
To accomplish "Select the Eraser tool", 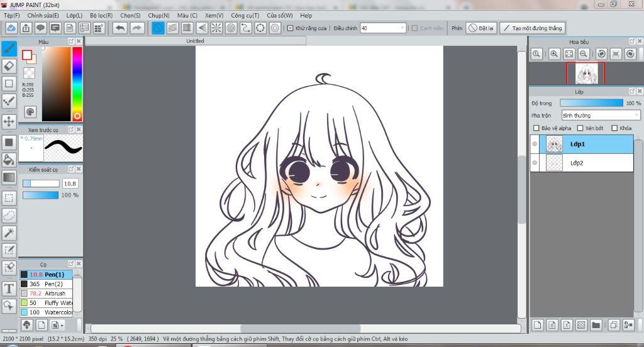I will 9,66.
